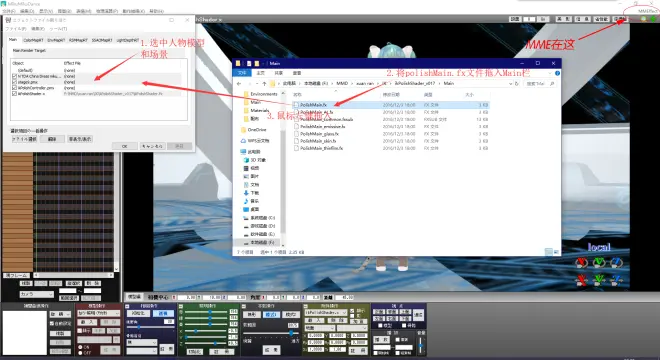Open Downloads folder in Explorer sidebar
The height and width of the screenshot is (360, 660).
coord(252,193)
